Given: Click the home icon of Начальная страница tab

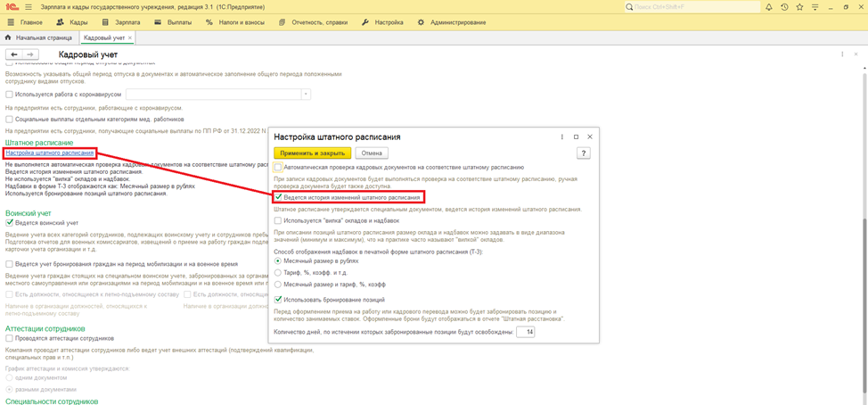Looking at the screenshot, I should click(8, 37).
